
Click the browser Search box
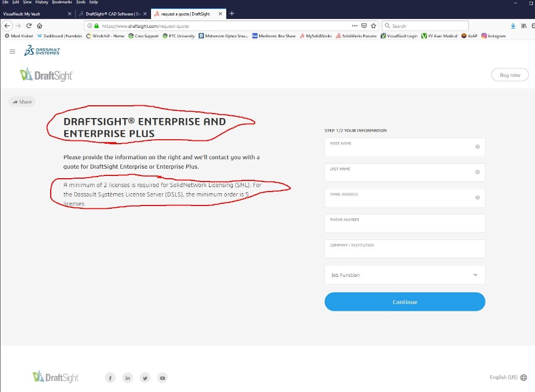pos(425,26)
